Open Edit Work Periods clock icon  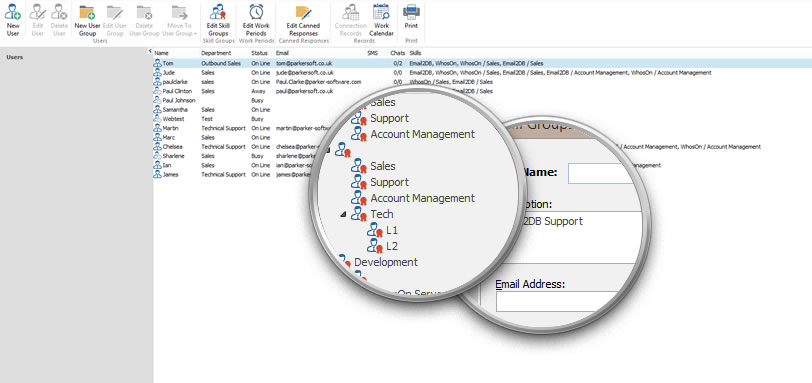coord(256,11)
